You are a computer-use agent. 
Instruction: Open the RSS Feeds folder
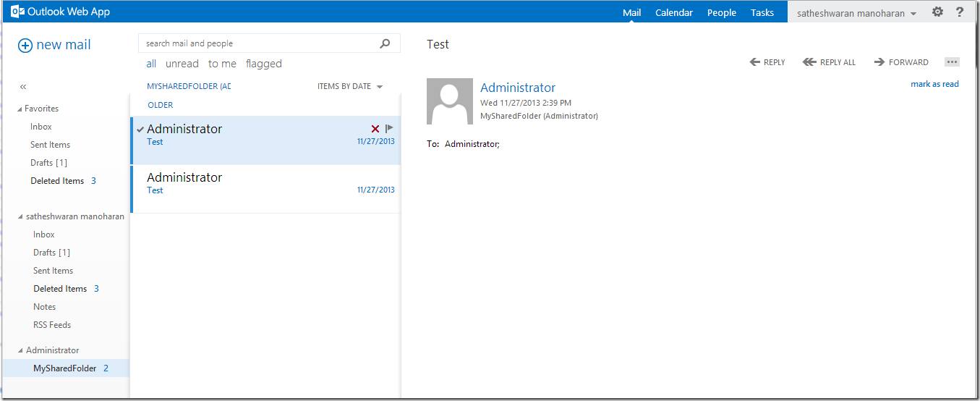pyautogui.click(x=52, y=325)
